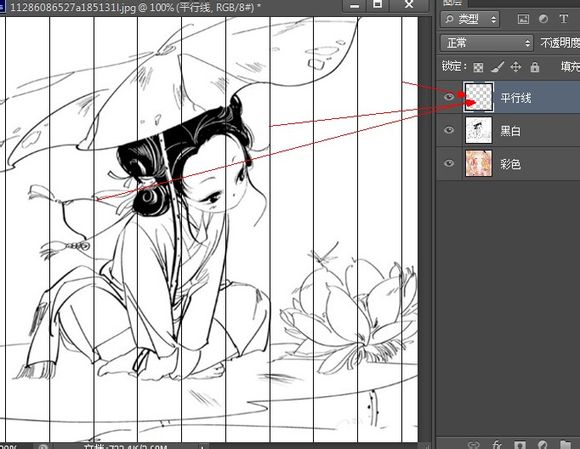Screen dimensions: 580x449
Task: Click the 不透明度 opacity label
Action: click(560, 43)
